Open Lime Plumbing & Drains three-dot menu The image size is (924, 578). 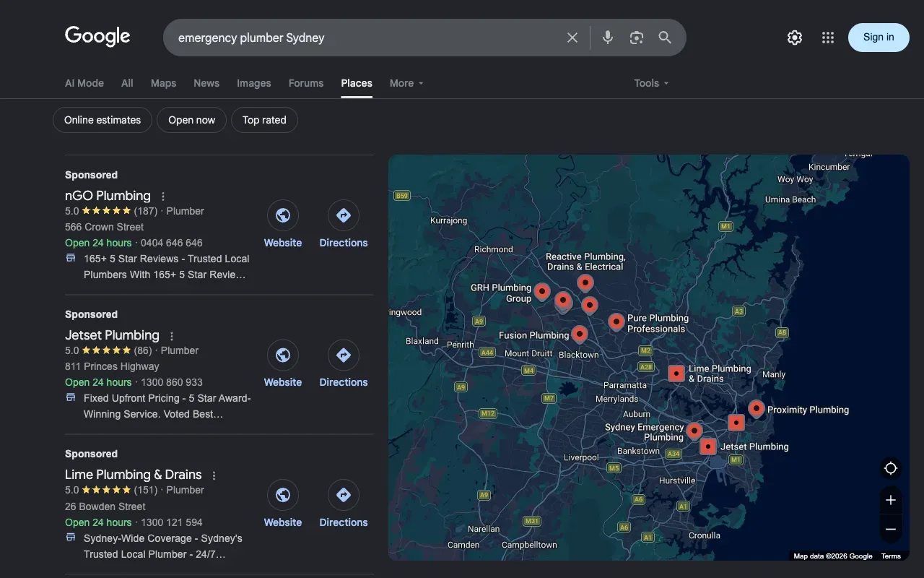click(x=214, y=475)
